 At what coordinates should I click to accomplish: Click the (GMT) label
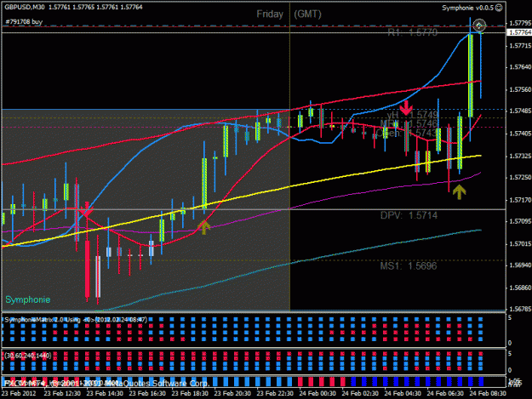coord(307,14)
